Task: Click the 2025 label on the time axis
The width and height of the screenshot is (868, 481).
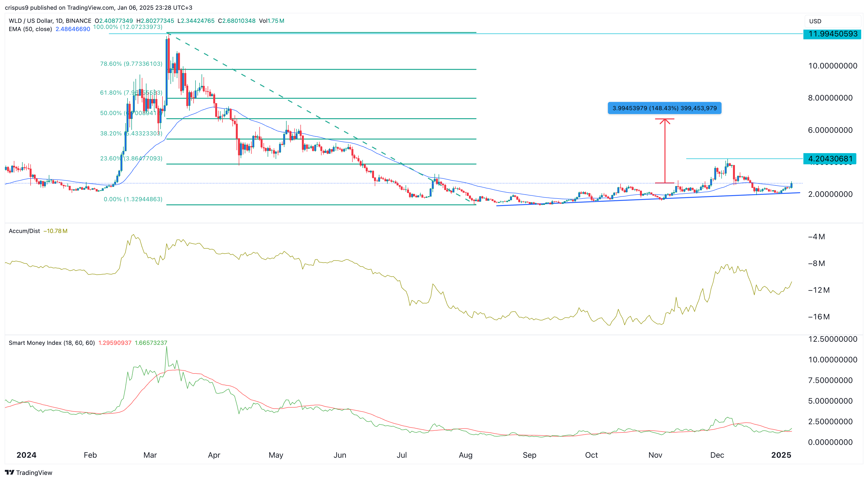Action: pos(781,455)
